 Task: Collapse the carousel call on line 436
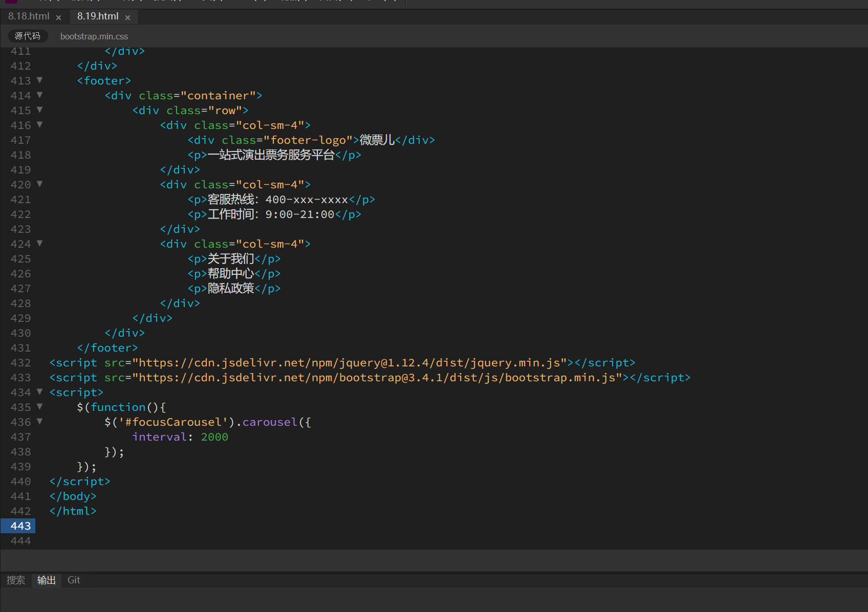[39, 422]
